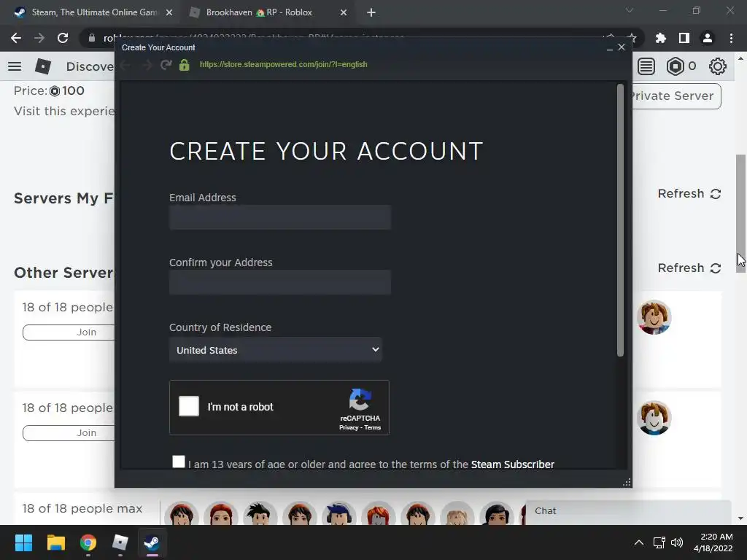Open the Chrome extensions puzzle icon

[x=661, y=38]
